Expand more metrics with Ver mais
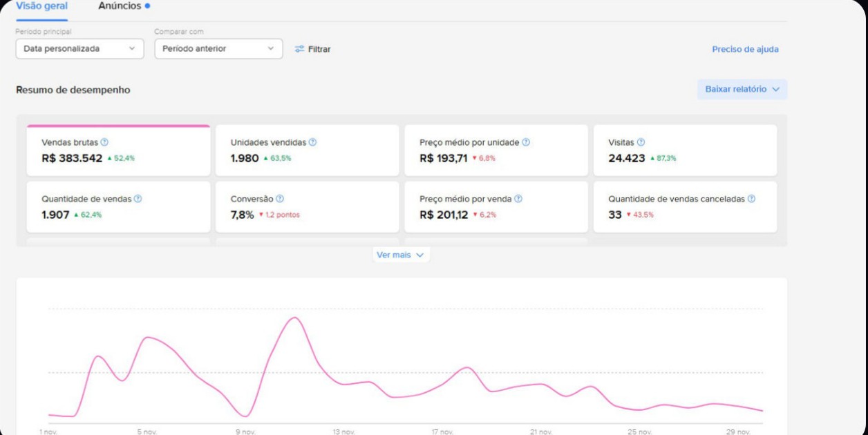This screenshot has height=435, width=868. click(x=401, y=255)
